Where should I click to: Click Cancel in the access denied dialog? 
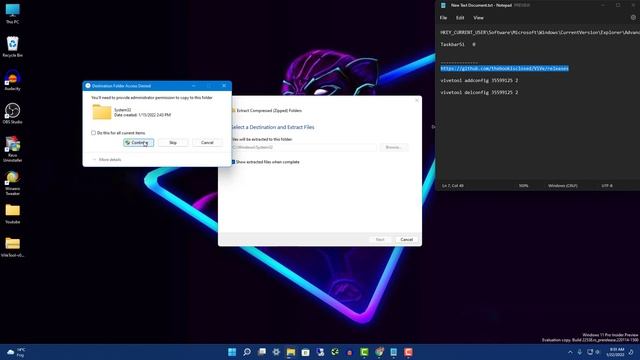pos(207,142)
